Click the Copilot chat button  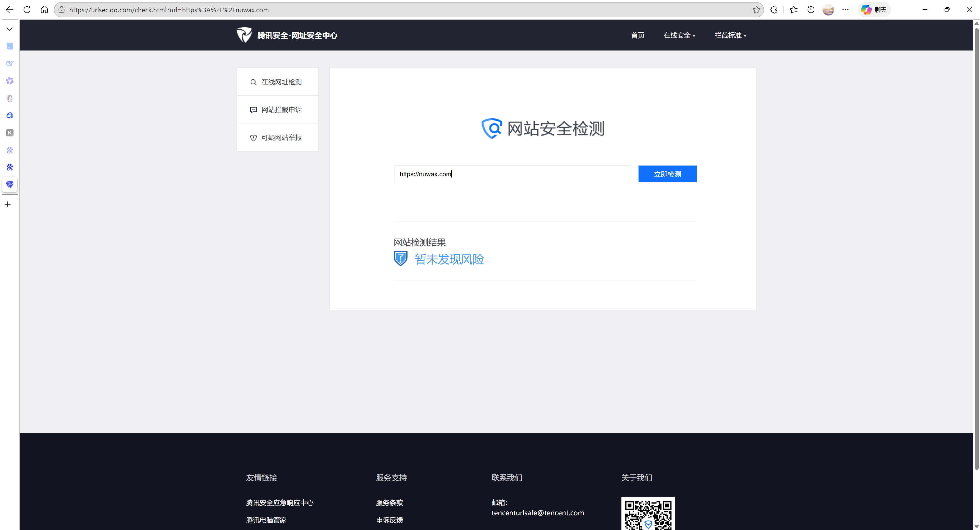874,10
